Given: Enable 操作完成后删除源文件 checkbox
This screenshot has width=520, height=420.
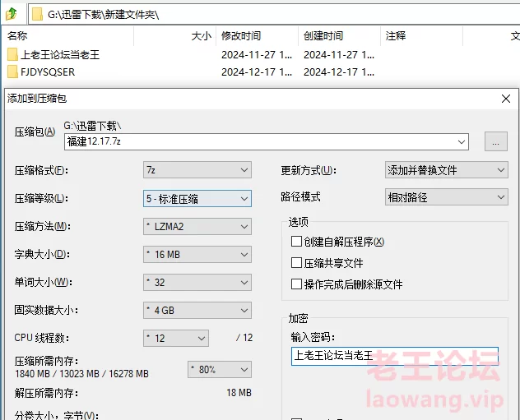Looking at the screenshot, I should pos(296,284).
